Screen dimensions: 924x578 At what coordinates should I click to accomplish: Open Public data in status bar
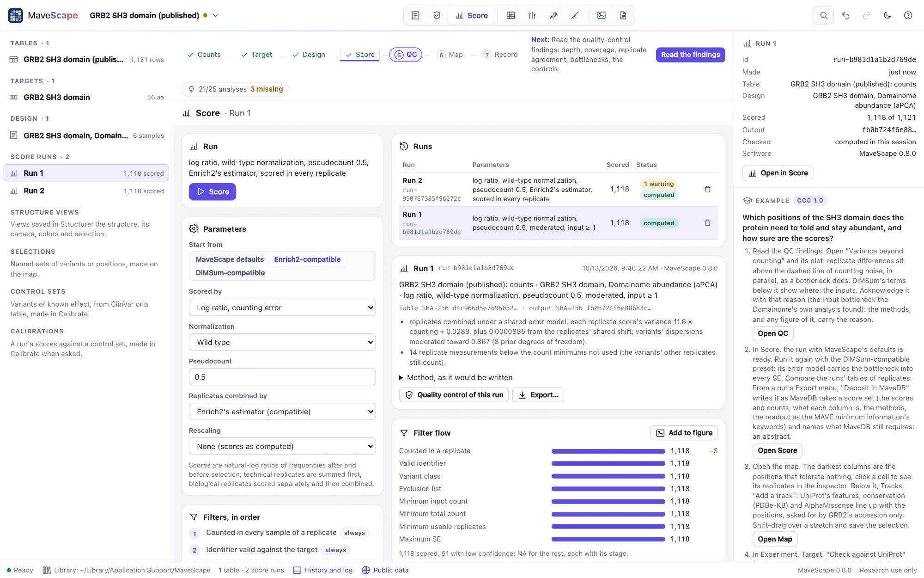click(385, 570)
